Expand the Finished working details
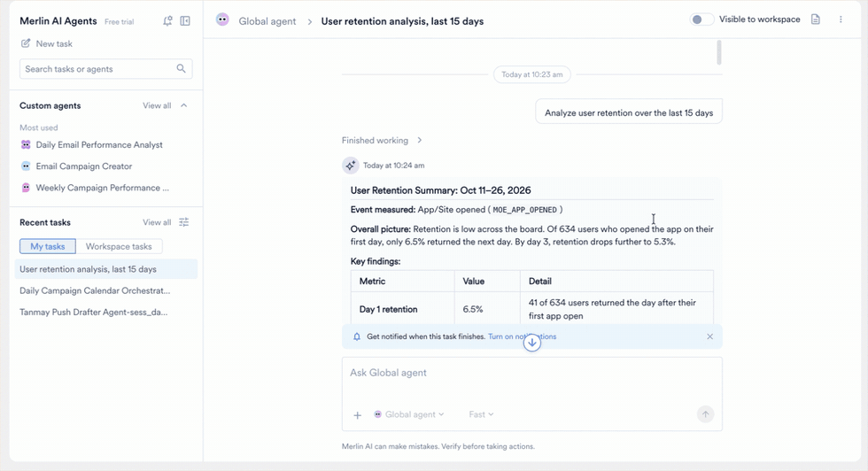Image resolution: width=868 pixels, height=471 pixels. tap(382, 140)
